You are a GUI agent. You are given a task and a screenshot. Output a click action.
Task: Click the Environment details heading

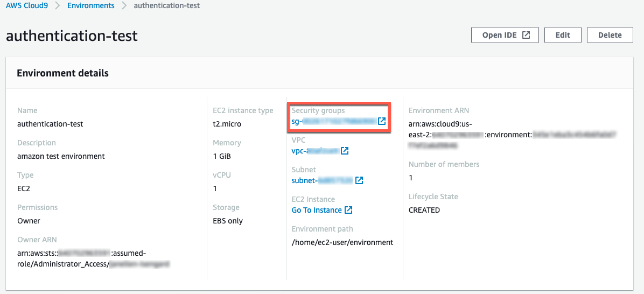coord(63,73)
